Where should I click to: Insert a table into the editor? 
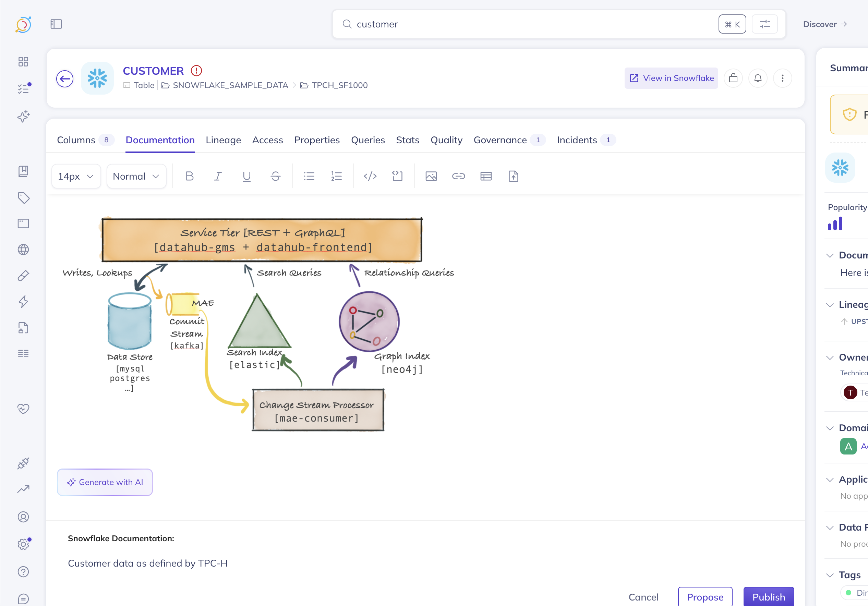coord(486,176)
